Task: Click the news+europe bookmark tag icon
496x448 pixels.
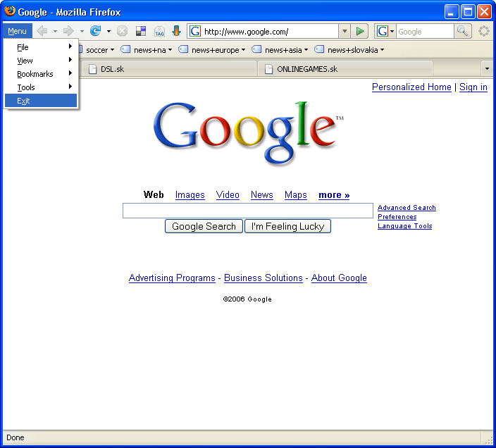Action: (183, 49)
